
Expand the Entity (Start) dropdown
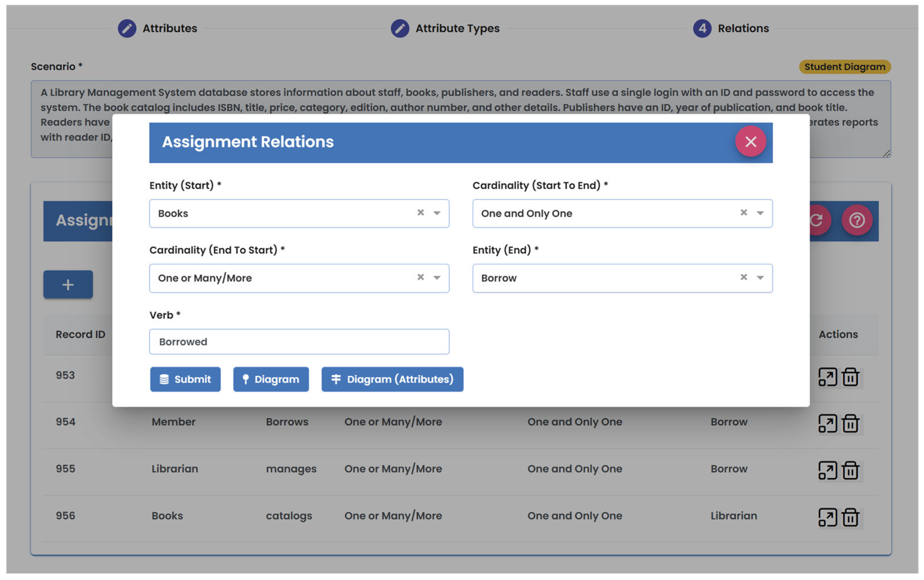pos(437,213)
